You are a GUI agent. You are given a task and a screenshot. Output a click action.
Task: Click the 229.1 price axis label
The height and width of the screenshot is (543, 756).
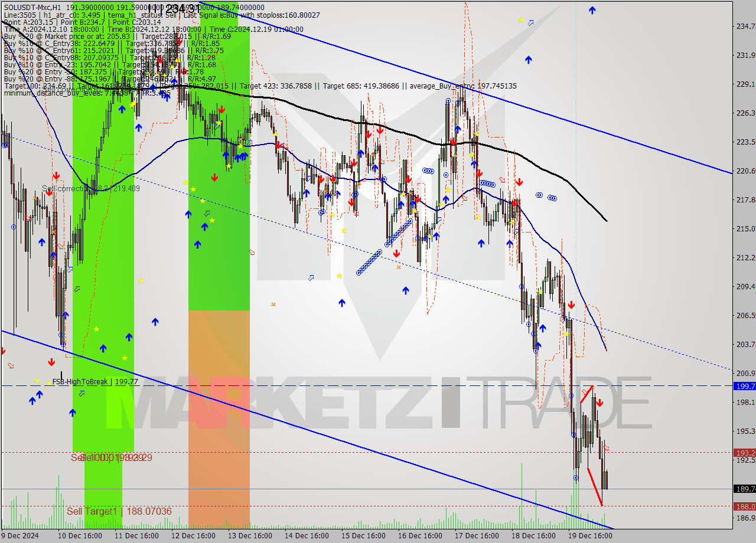point(745,84)
